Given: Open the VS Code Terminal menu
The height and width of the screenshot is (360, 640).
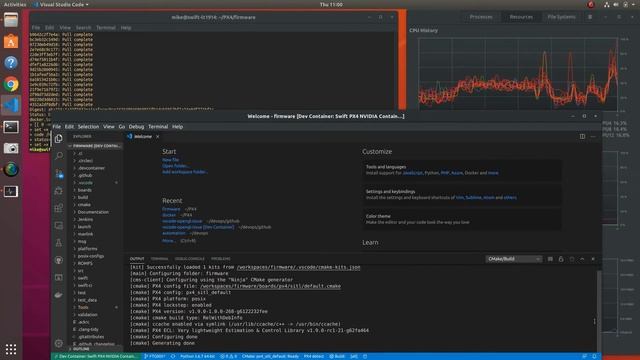Looking at the screenshot, I should [158, 127].
